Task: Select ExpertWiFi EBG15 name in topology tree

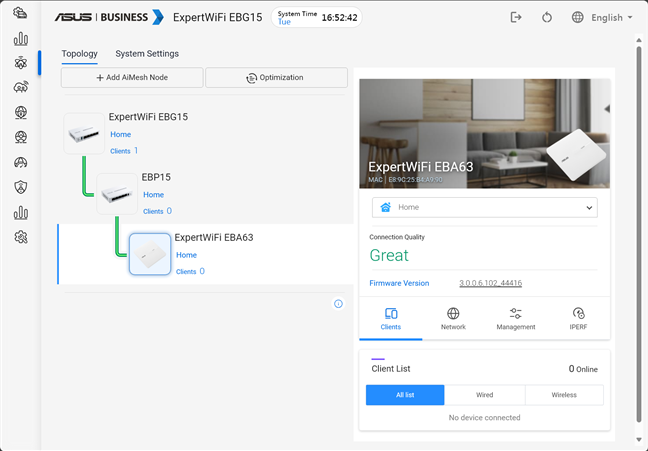Action: (148, 117)
